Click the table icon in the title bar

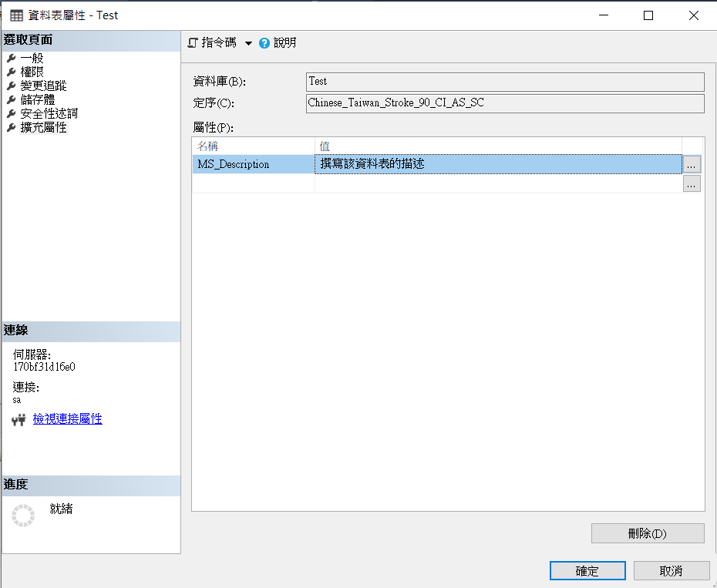[15, 15]
